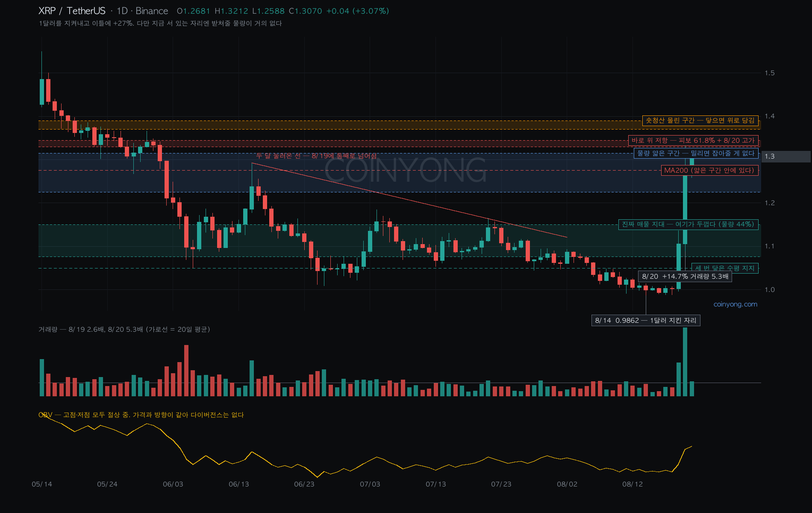Click the red 바로 위 저항 label
Image resolution: width=812 pixels, height=513 pixels.
(x=693, y=141)
